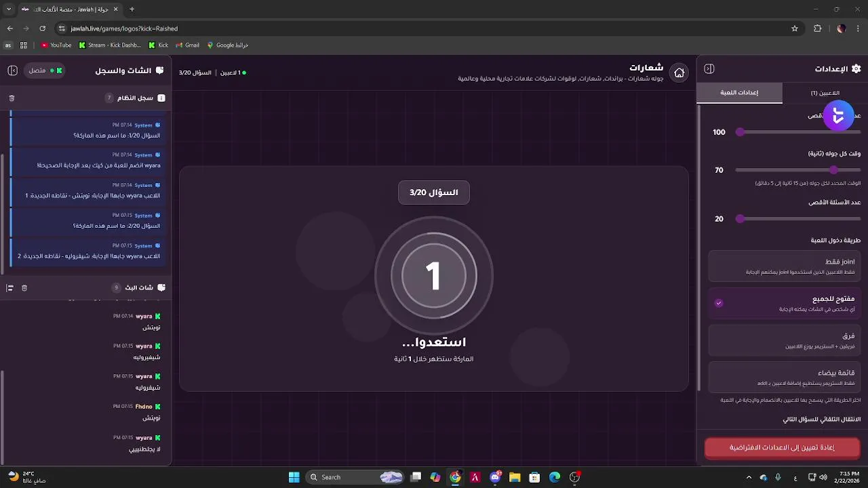The width and height of the screenshot is (868, 488).
Task: Select the 'join! فقط' entry mode
Action: pyautogui.click(x=785, y=266)
